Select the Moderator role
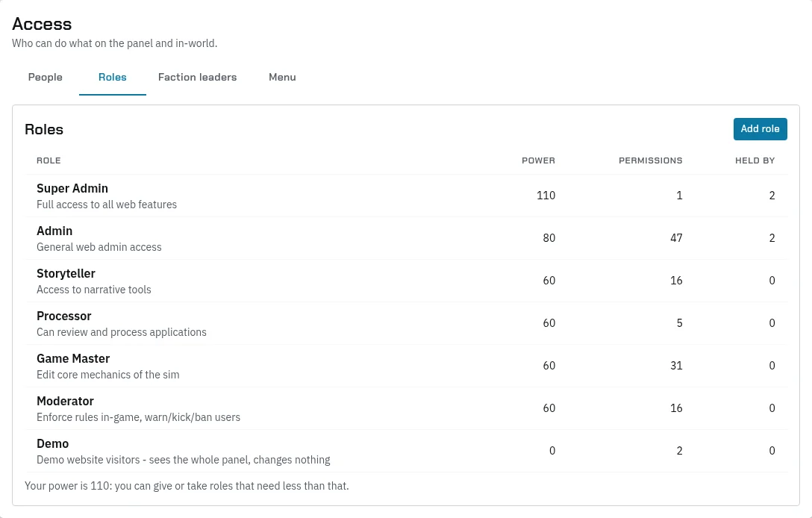Viewport: 812px width, 518px height. tap(407, 408)
